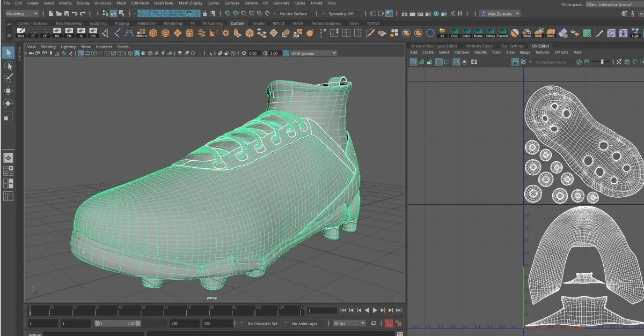
Task: Select the arrow Select tool in the toolbox
Action: [x=8, y=53]
